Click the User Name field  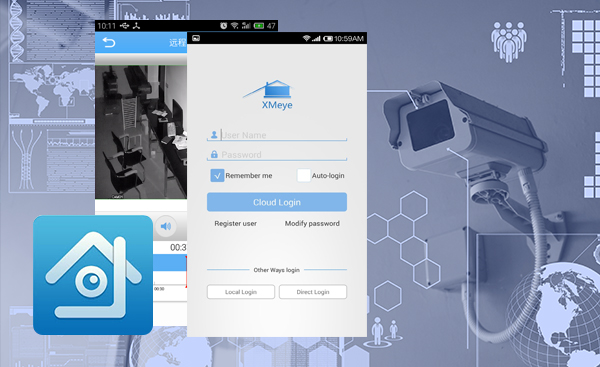tap(277, 135)
